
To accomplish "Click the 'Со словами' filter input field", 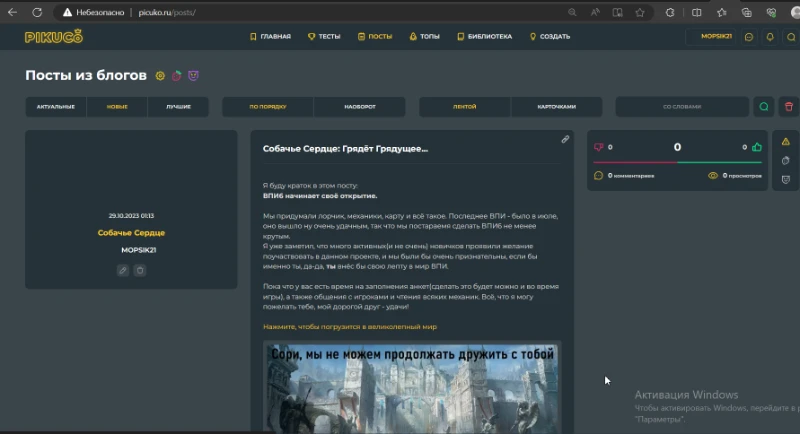I will (682, 107).
